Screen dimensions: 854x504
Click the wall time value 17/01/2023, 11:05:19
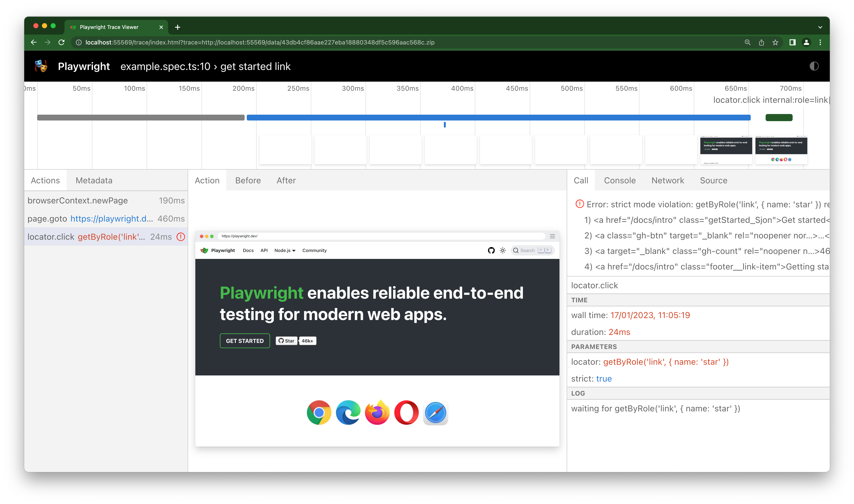click(650, 315)
